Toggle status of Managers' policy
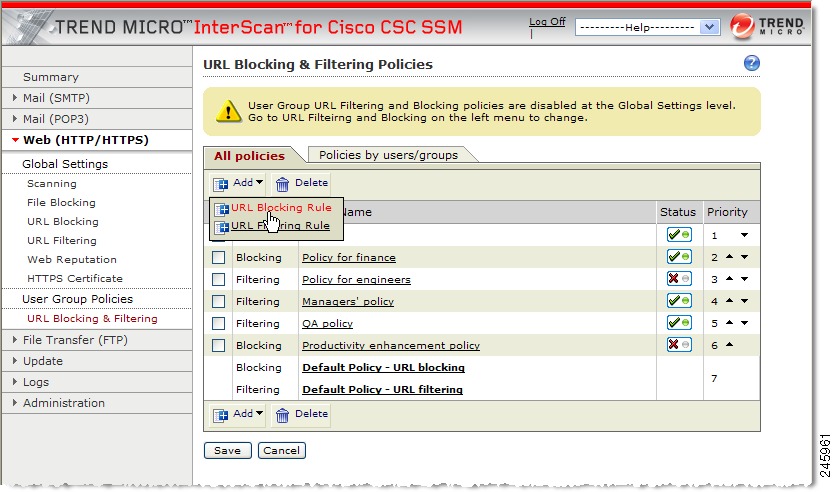 click(x=679, y=301)
